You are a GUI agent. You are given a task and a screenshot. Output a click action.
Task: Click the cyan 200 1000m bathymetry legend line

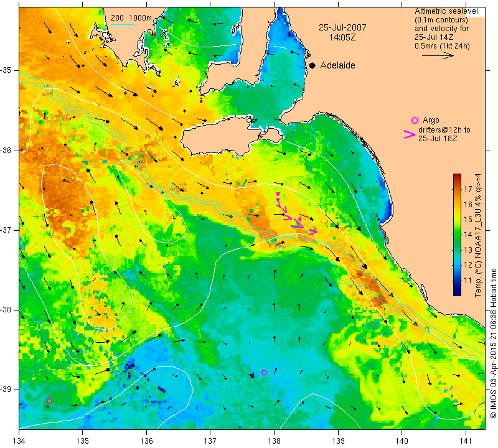pos(122,24)
